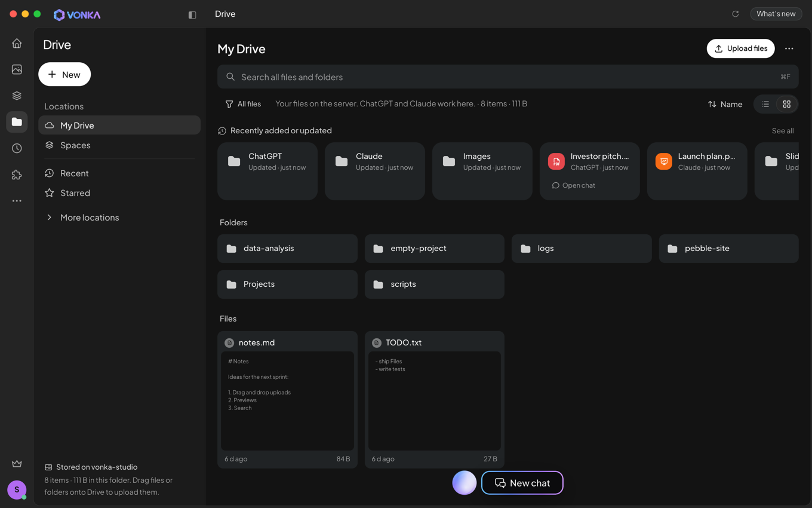The width and height of the screenshot is (812, 508).
Task: Open the data-analysis folder
Action: 287,248
